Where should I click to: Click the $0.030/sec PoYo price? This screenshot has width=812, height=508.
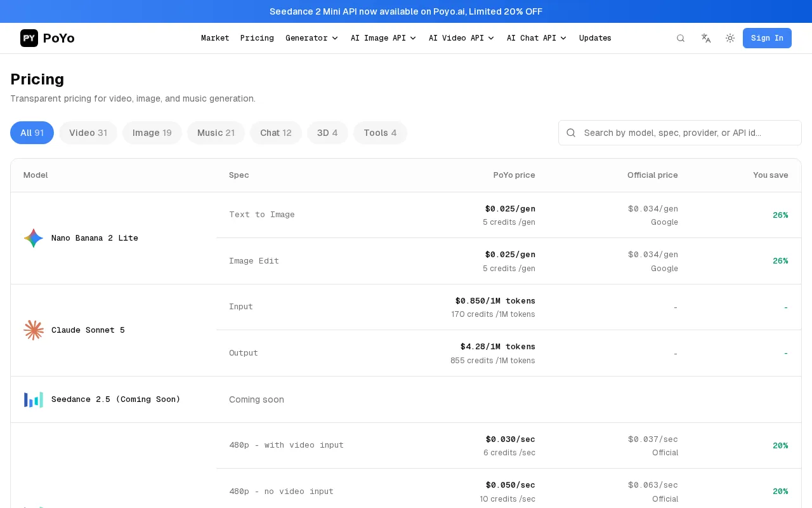tap(511, 439)
